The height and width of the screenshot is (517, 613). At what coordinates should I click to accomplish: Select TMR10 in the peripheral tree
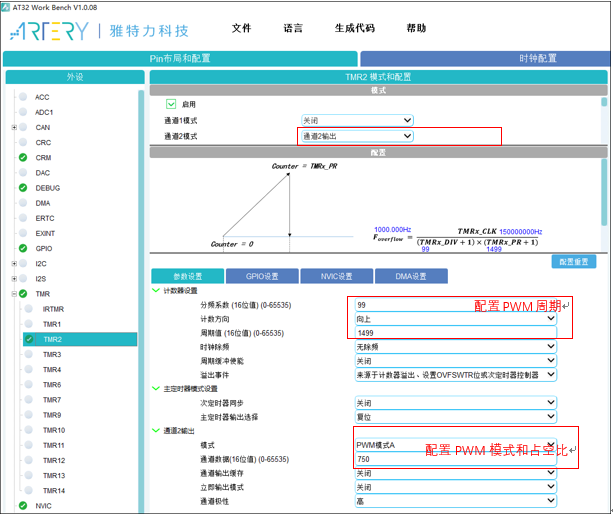[54, 430]
